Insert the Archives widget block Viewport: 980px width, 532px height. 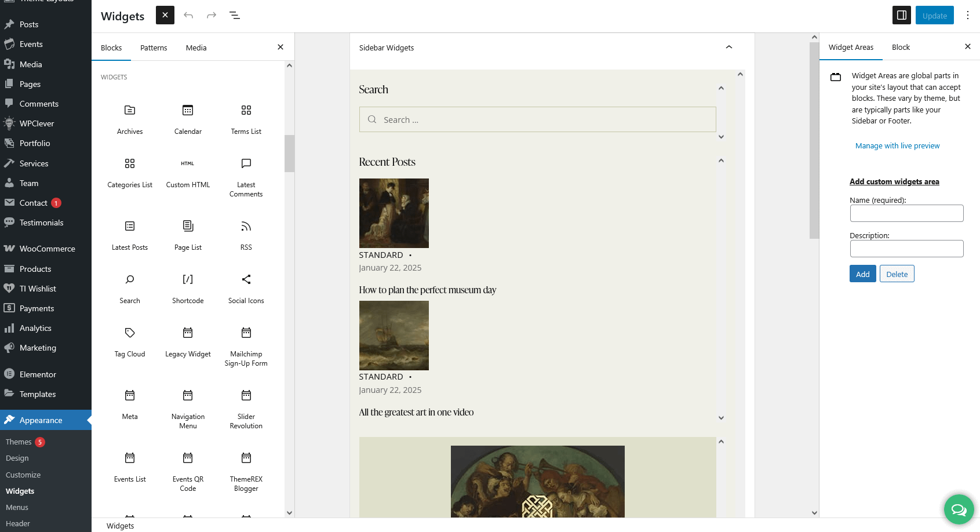tap(130, 120)
